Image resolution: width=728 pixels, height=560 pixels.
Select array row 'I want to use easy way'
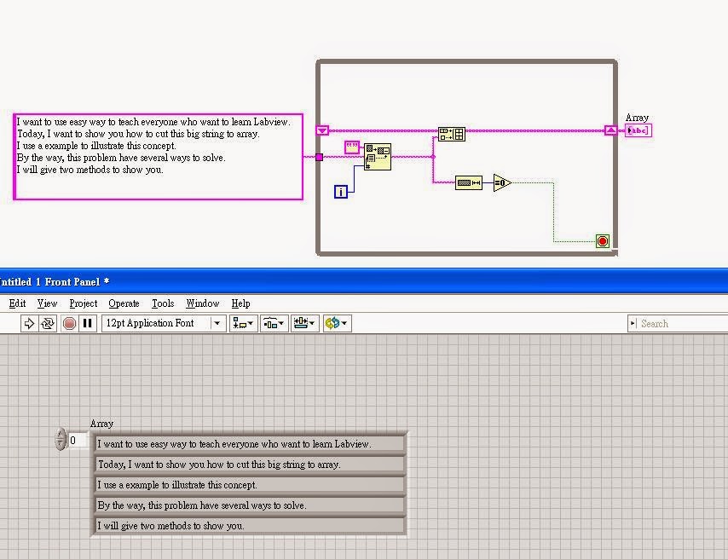[249, 444]
